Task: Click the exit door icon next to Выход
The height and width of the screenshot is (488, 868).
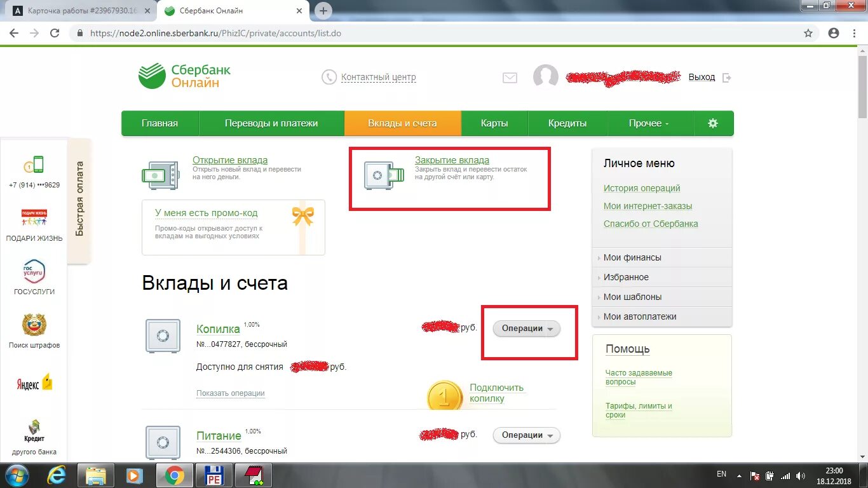Action: pos(728,78)
